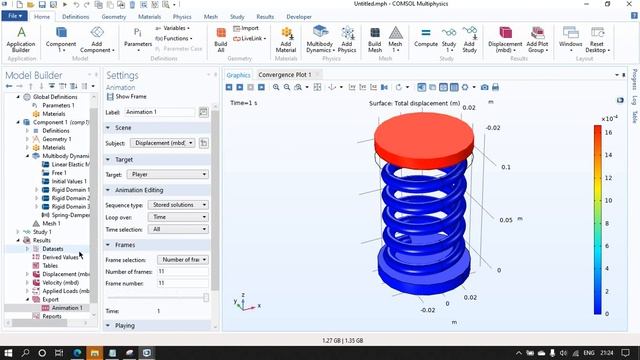Open the Application Builder
This screenshot has height=360, width=640.
tap(21, 39)
